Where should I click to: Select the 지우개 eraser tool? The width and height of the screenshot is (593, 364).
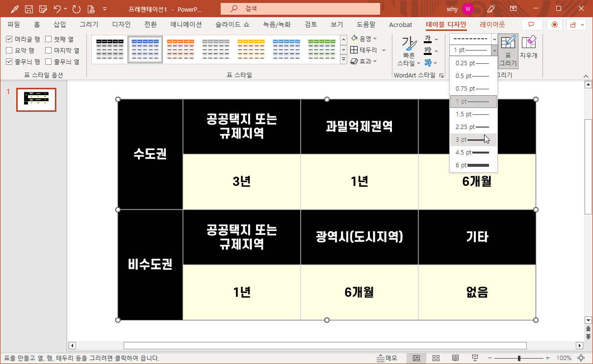(x=529, y=47)
